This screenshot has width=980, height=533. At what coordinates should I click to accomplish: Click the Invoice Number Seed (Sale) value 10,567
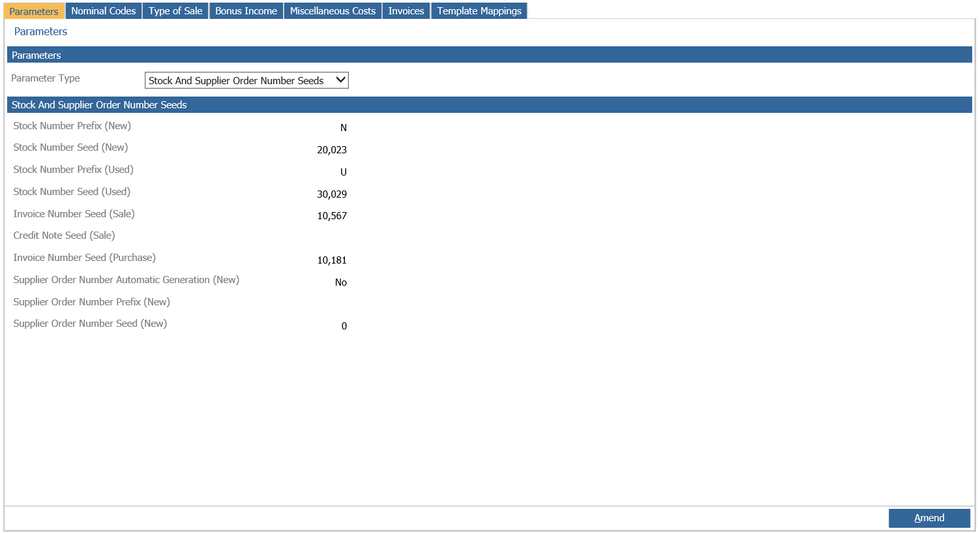pyautogui.click(x=332, y=216)
